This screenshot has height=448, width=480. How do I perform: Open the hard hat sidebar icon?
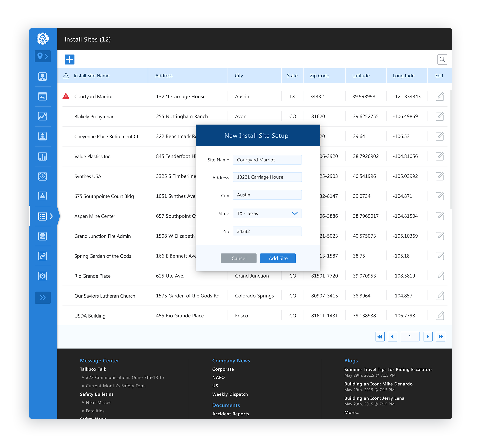(43, 236)
